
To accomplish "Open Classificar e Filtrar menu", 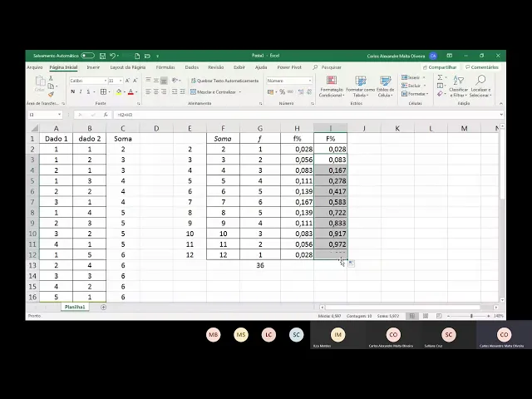I will tap(458, 86).
